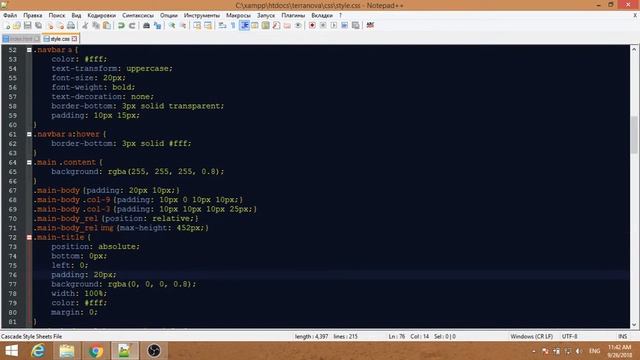This screenshot has height=360, width=640.
Task: Open the Windows Start button
Action: coord(11,351)
